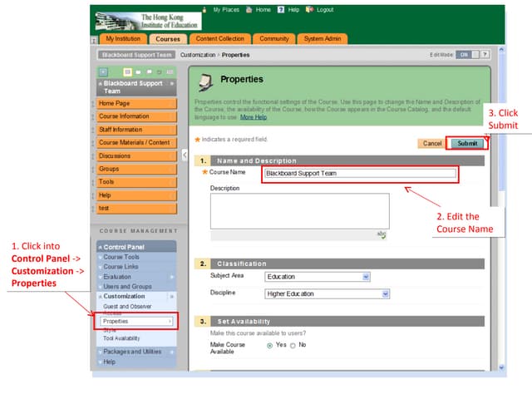Open Tool Availability under Customization
The image size is (532, 399).
coord(121,338)
